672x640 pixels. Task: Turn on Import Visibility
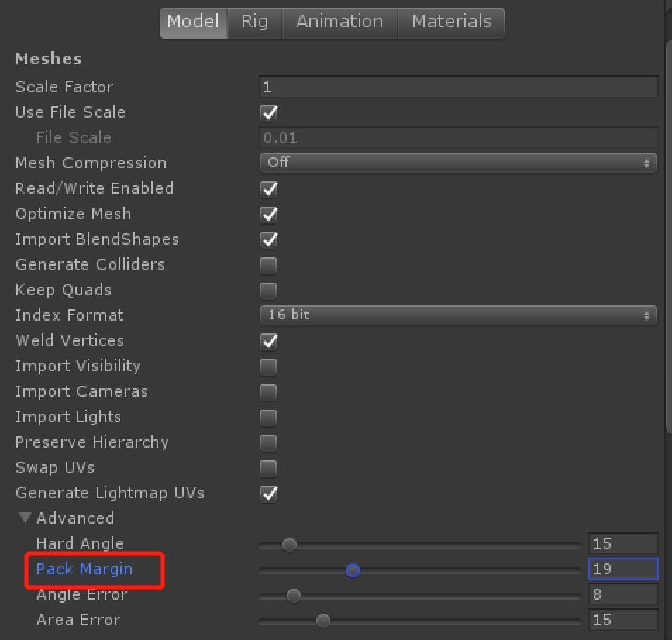tap(268, 367)
